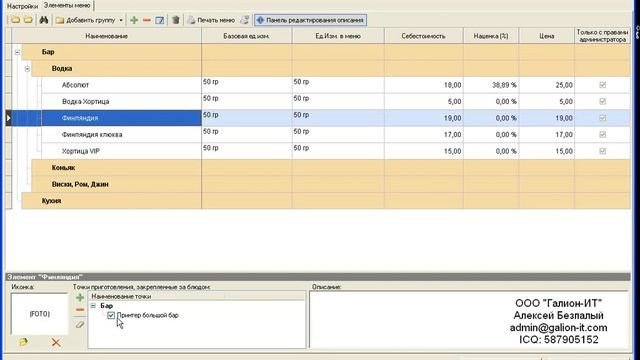Click Абсолют price 25,00
Viewport: 640px width, 360px height.
(x=564, y=85)
